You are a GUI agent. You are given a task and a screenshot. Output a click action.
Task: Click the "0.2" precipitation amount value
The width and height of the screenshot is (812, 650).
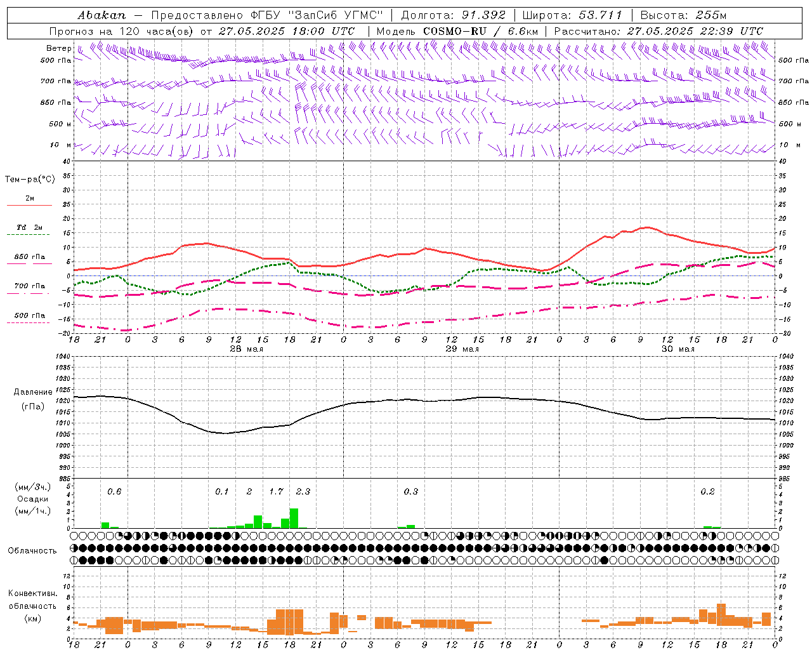[x=707, y=492]
